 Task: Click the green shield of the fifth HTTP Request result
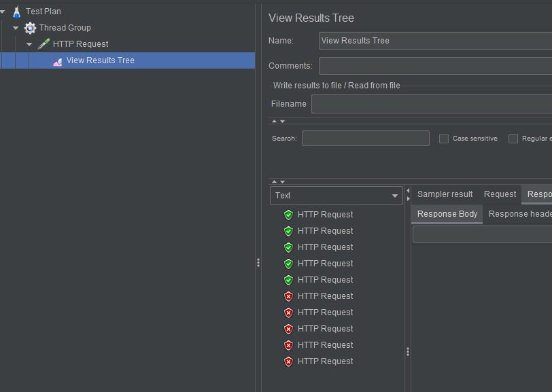(288, 280)
